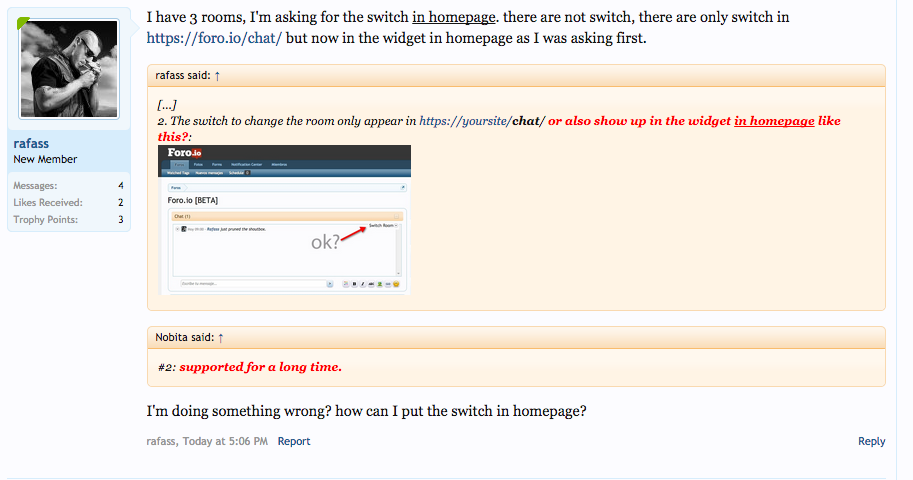Click the green online indicator on the avatar
The height and width of the screenshot is (480, 913).
[22, 21]
